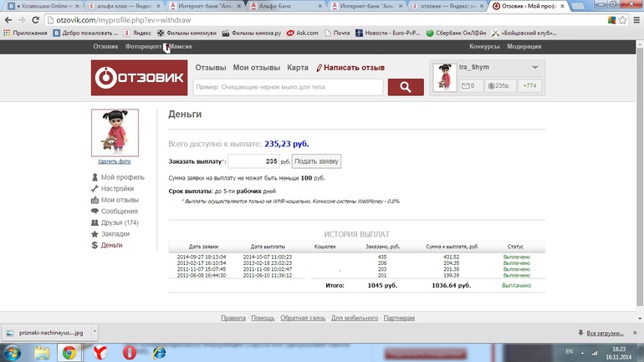Click the wrench icon beside Настройки
This screenshot has height=362, width=644.
95,188
